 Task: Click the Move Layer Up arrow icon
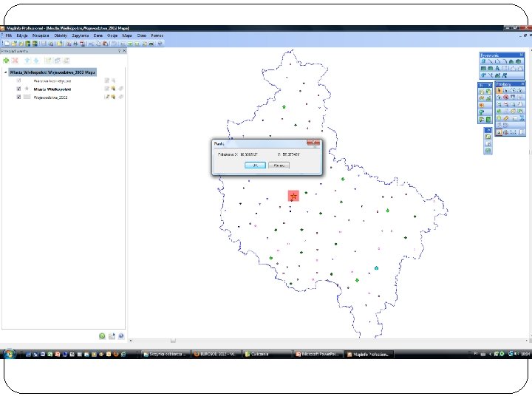tap(27, 61)
